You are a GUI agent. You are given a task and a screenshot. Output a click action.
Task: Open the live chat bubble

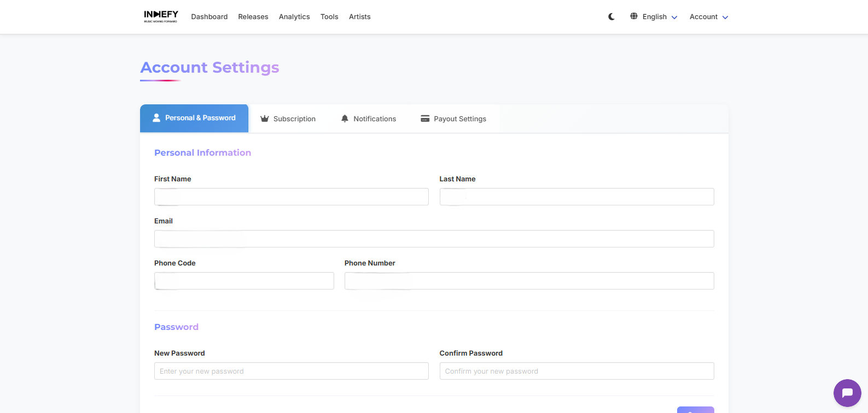pos(847,393)
